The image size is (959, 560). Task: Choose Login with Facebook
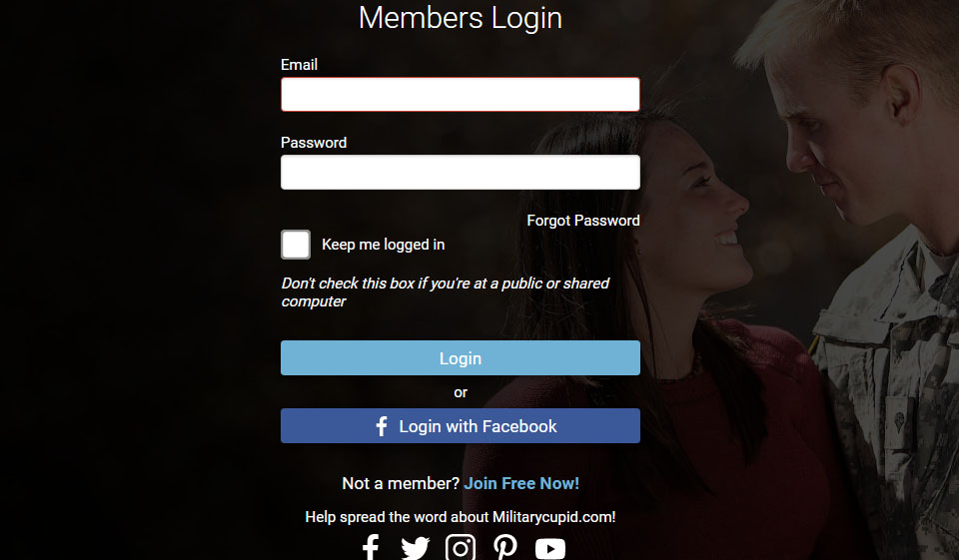tap(460, 425)
